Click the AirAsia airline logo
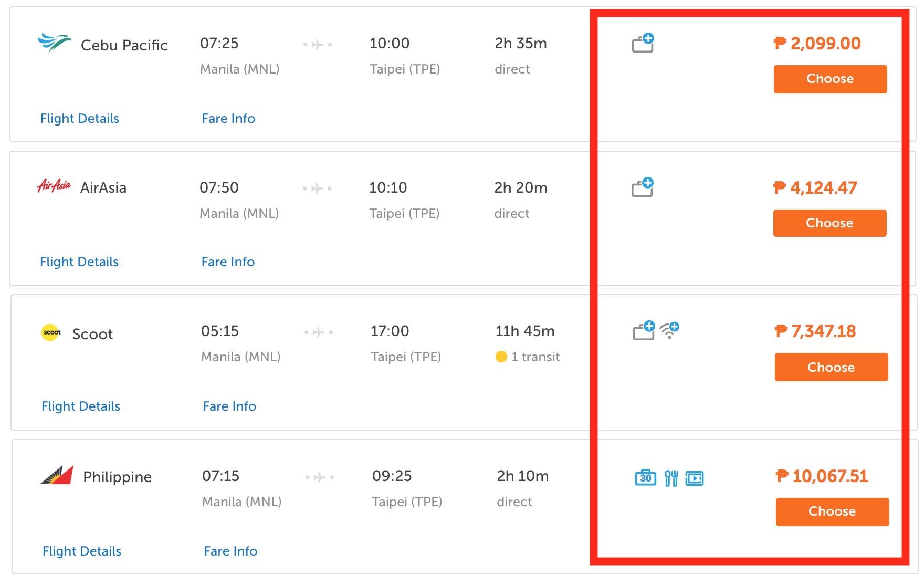Viewport: 924px width, 585px height. click(x=54, y=186)
